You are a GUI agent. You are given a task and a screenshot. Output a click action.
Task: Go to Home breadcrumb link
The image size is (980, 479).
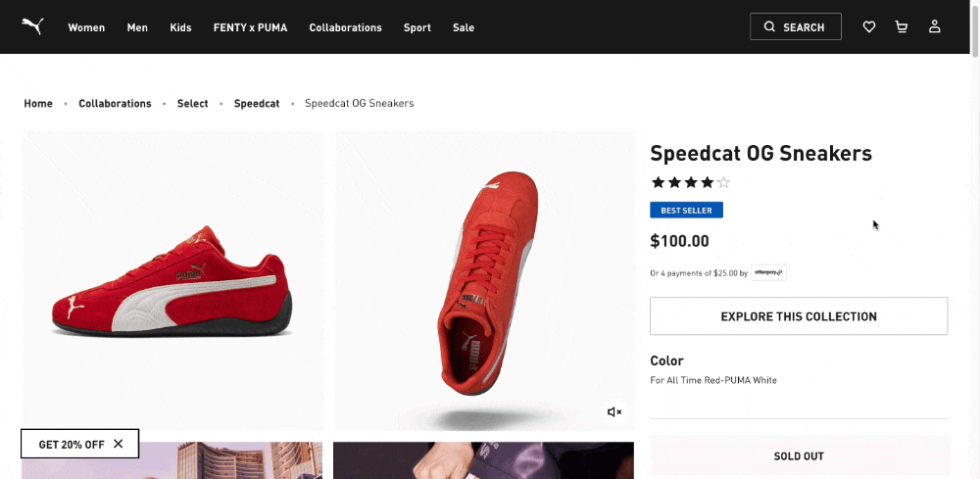pos(38,104)
